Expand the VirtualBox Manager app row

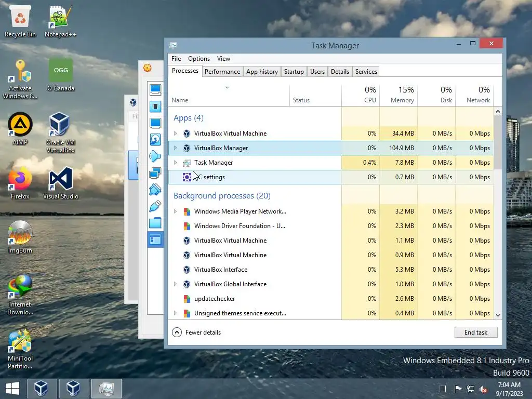(x=176, y=148)
